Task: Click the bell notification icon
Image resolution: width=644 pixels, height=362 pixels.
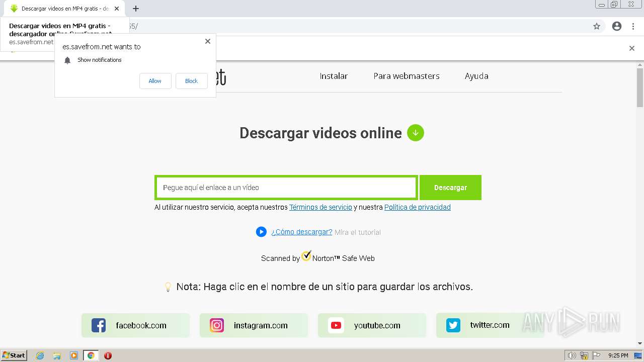Action: click(67, 60)
